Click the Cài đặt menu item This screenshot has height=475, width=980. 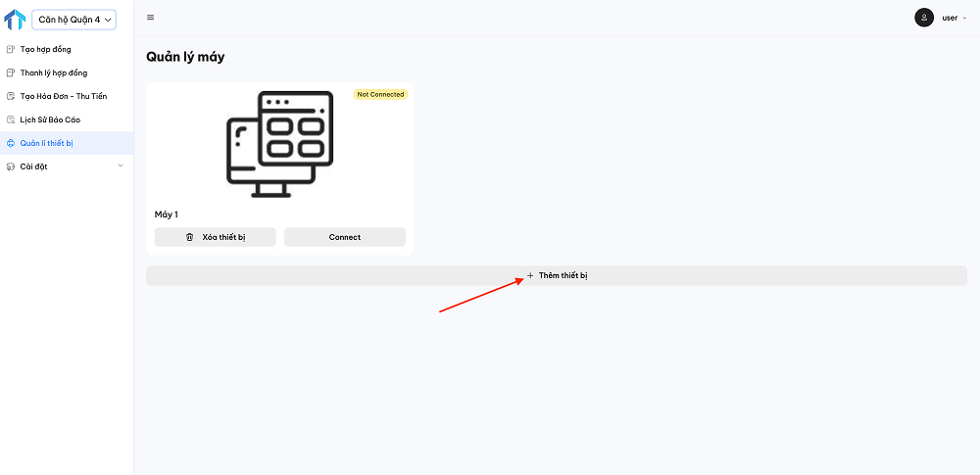coord(67,166)
